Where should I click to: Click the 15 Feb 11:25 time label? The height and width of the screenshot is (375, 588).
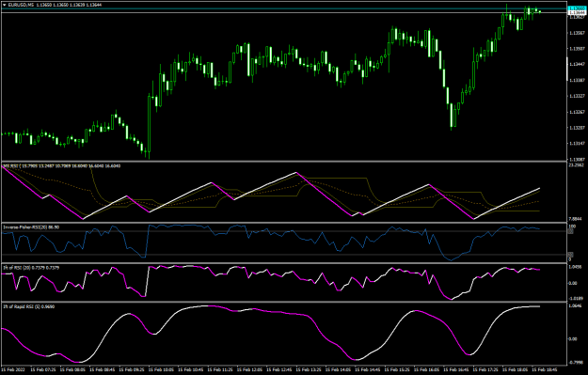(220, 369)
